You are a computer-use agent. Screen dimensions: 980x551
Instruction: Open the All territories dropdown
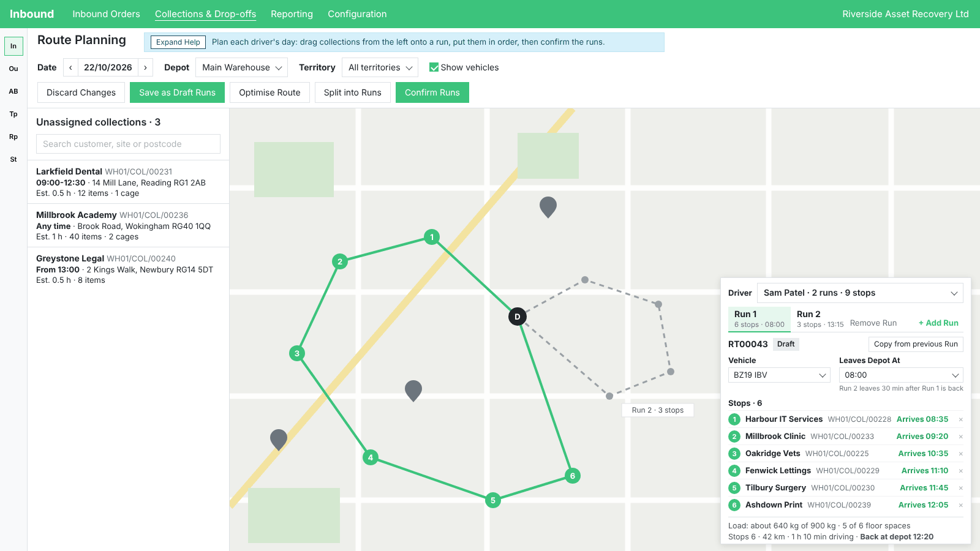click(x=380, y=67)
